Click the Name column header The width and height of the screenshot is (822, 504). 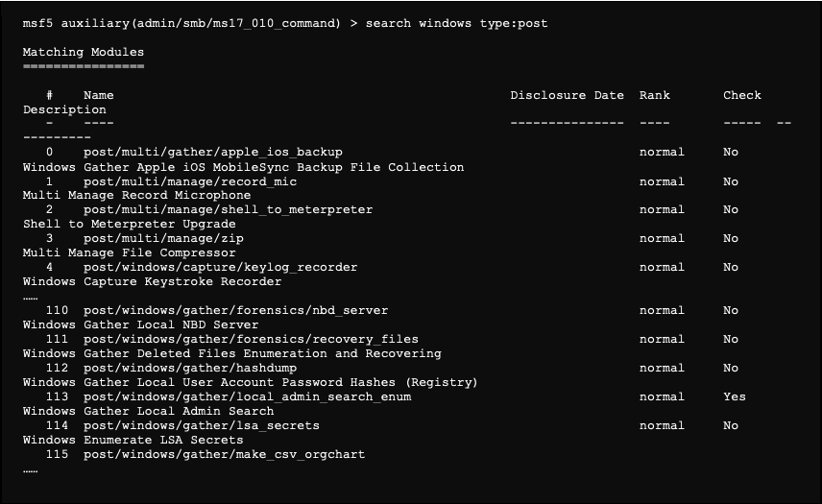coord(98,95)
